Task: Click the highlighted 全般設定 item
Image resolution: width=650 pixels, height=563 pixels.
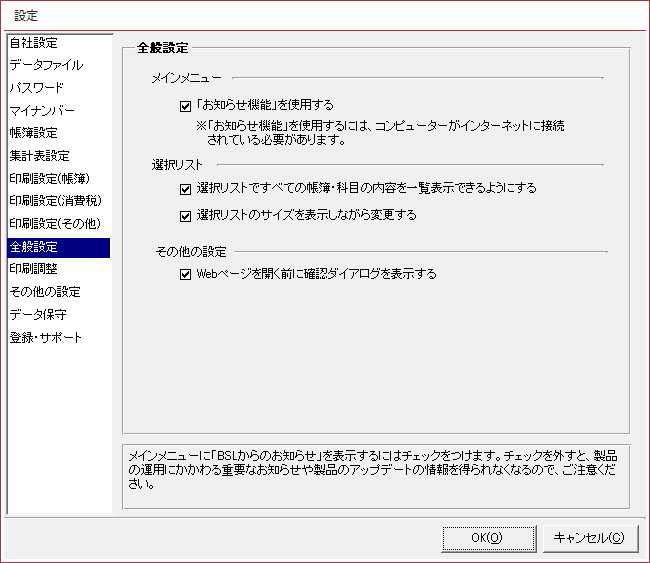Action: coord(34,246)
